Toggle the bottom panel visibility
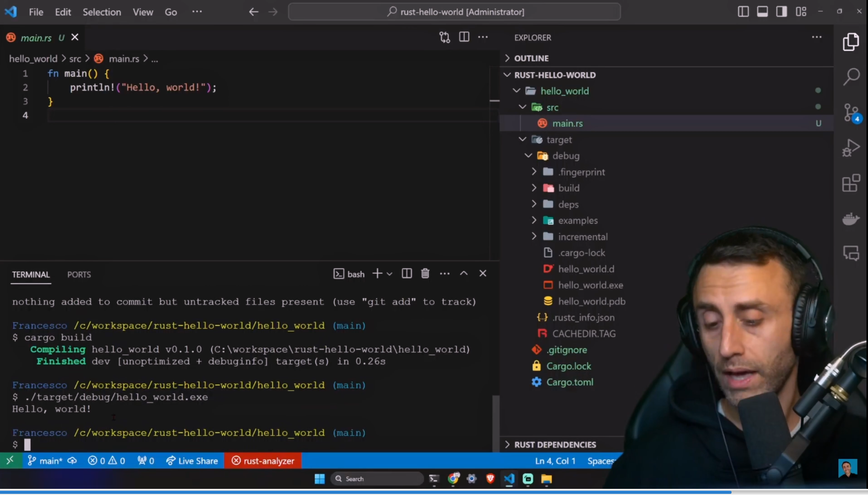 [x=762, y=12]
